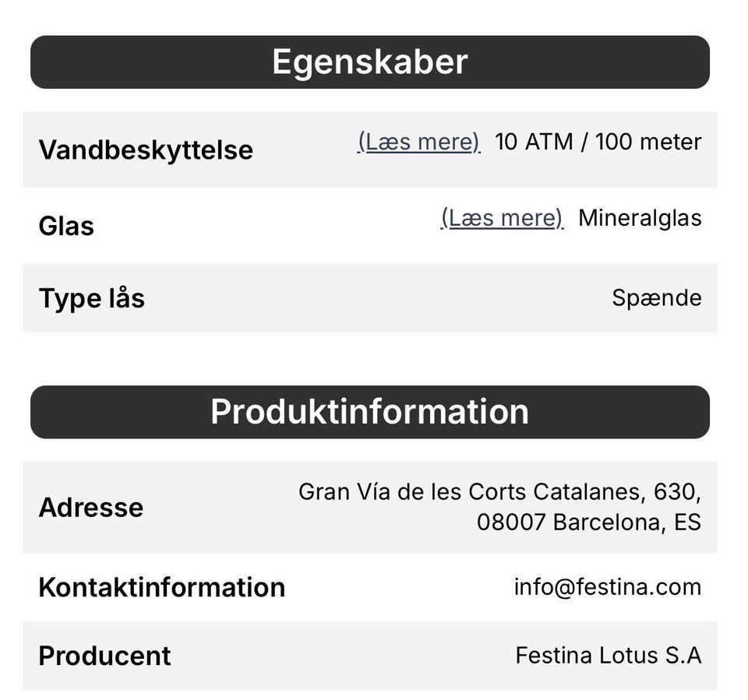Click the Egenskaber section header
This screenshot has height=700, width=748.
(x=370, y=62)
